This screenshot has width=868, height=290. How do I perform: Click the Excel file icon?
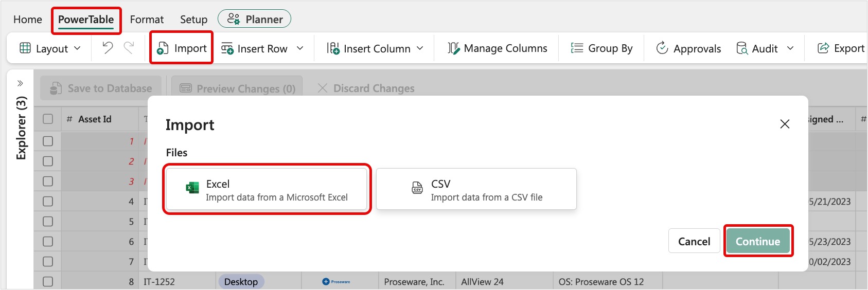coord(192,188)
